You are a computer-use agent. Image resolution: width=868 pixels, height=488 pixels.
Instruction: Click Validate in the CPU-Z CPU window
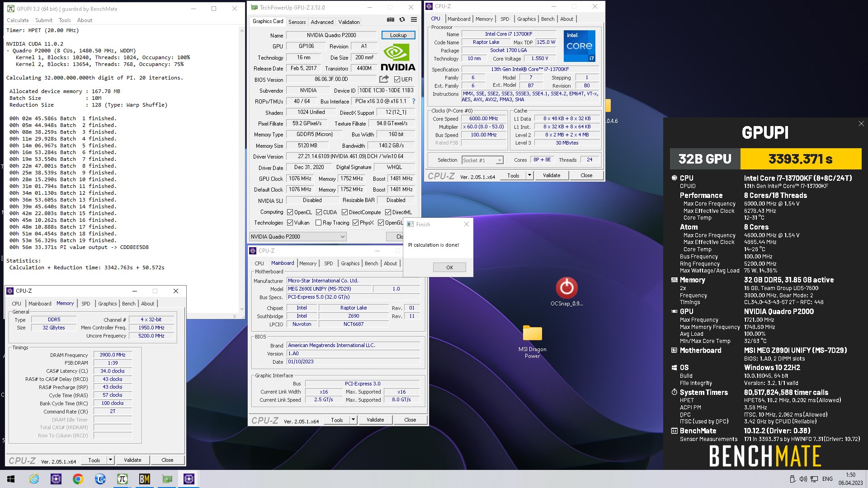(x=552, y=175)
